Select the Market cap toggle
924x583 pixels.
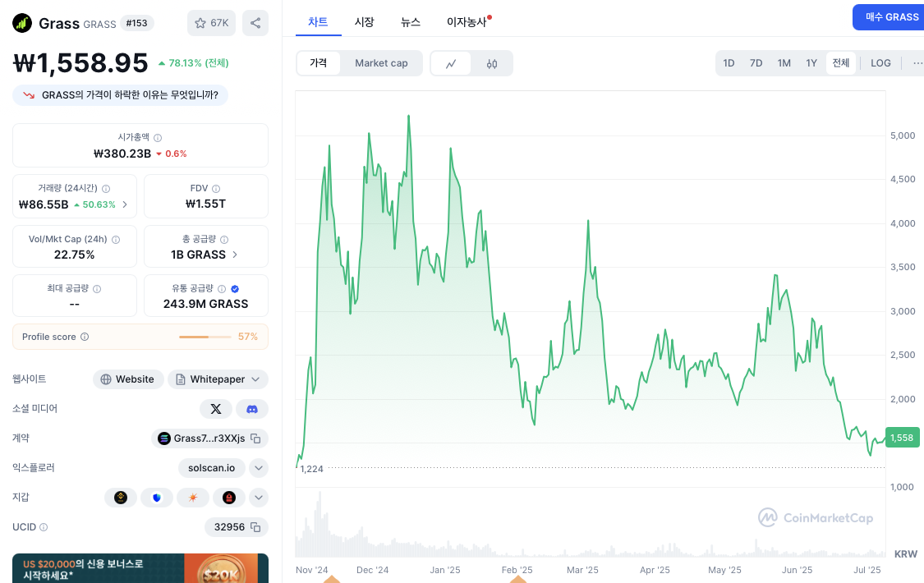click(381, 63)
